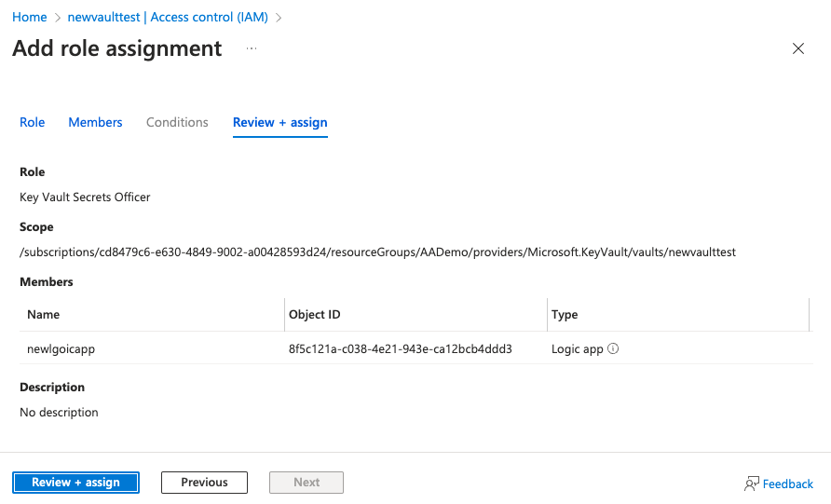Click the member Object ID value
The height and width of the screenshot is (504, 831).
click(401, 349)
